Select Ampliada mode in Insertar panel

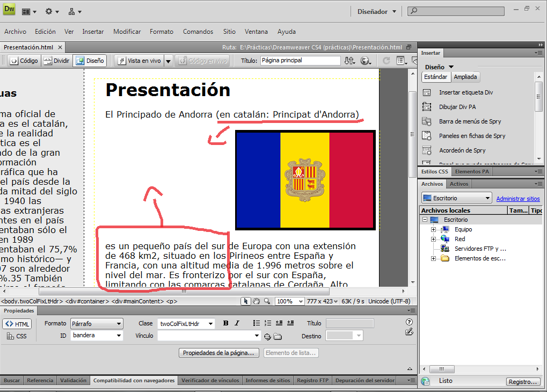click(x=465, y=77)
